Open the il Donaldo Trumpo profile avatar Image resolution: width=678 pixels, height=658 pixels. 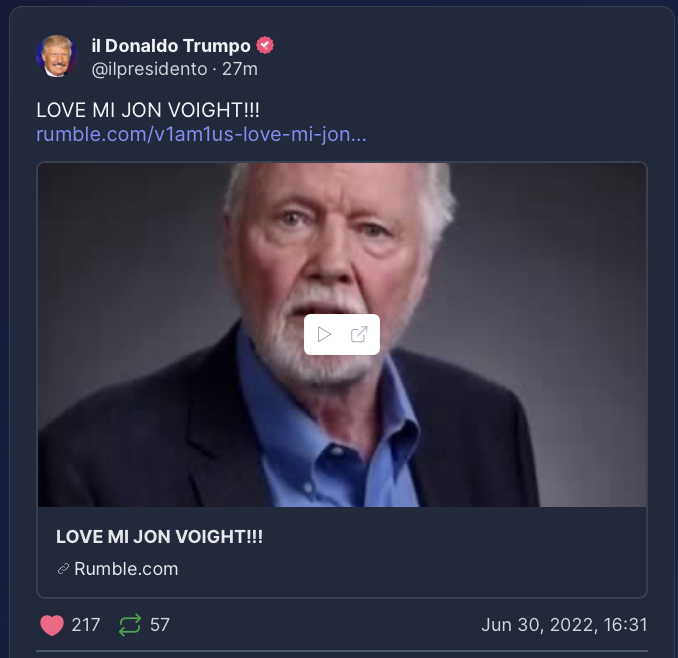pyautogui.click(x=57, y=56)
